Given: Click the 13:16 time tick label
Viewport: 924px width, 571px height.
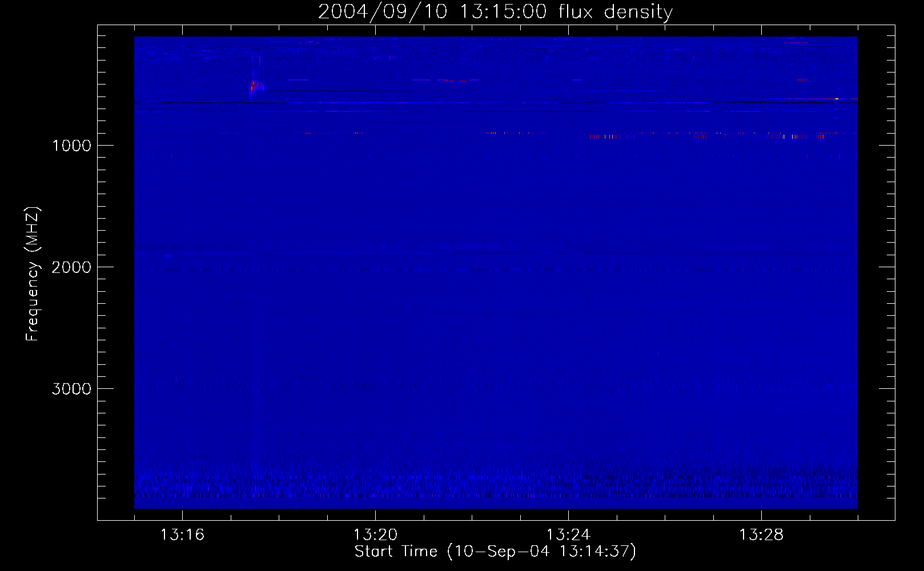Looking at the screenshot, I should tap(182, 534).
